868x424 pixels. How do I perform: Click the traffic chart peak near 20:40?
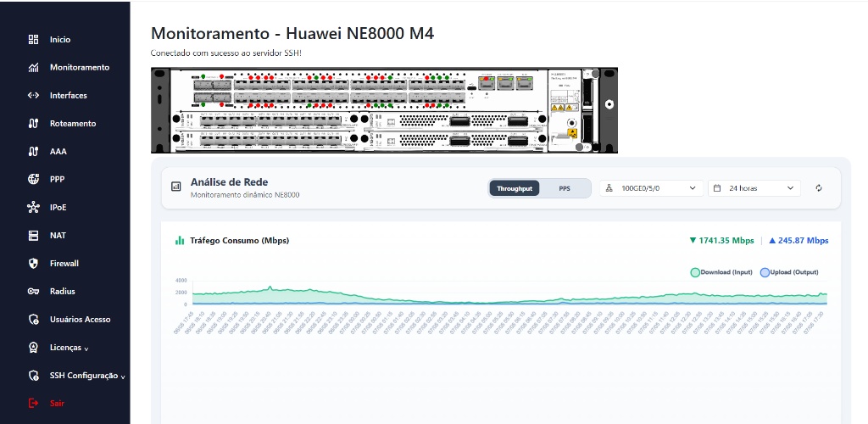pos(270,287)
